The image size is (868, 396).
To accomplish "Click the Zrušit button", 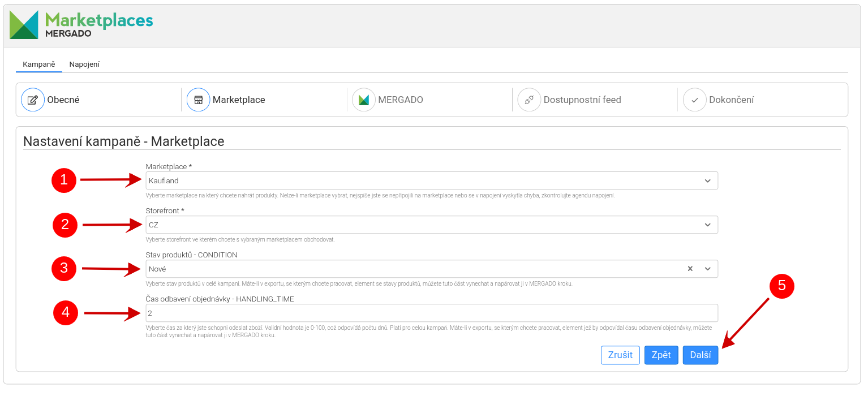I will click(x=620, y=355).
